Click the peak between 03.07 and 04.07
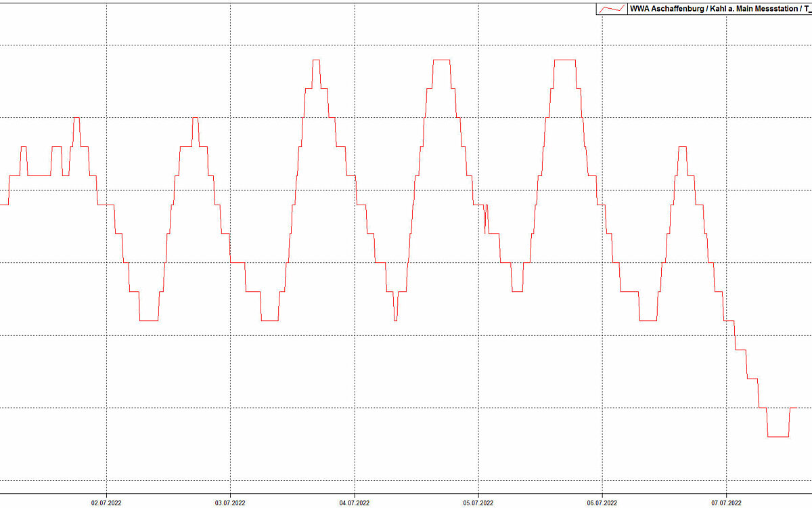This screenshot has height=508, width=812. click(x=316, y=60)
